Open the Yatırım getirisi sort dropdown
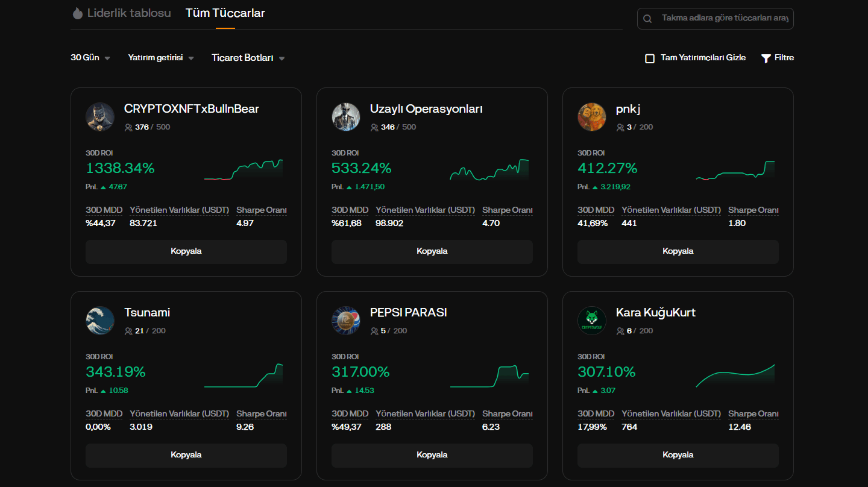 click(160, 58)
